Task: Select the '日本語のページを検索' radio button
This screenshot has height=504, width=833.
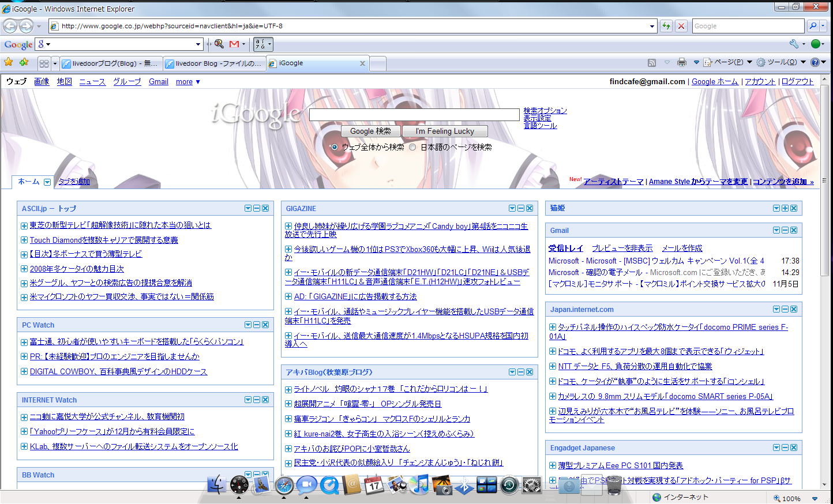Action: 412,147
